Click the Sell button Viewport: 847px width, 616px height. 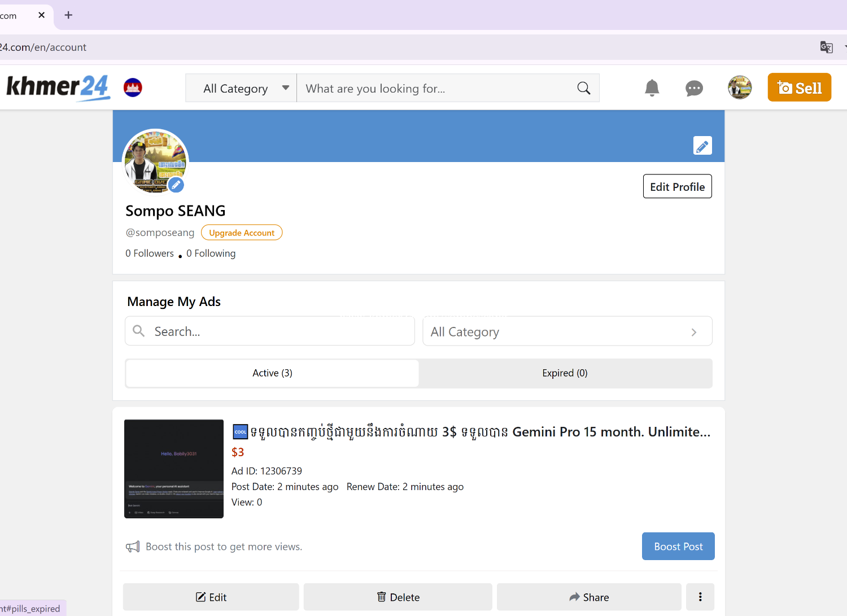800,88
